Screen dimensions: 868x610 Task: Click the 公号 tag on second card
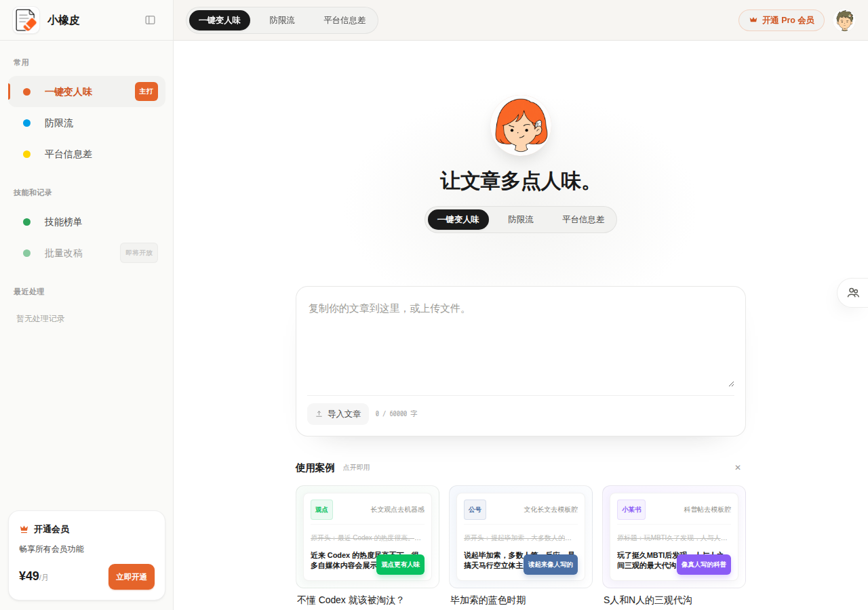(x=475, y=510)
